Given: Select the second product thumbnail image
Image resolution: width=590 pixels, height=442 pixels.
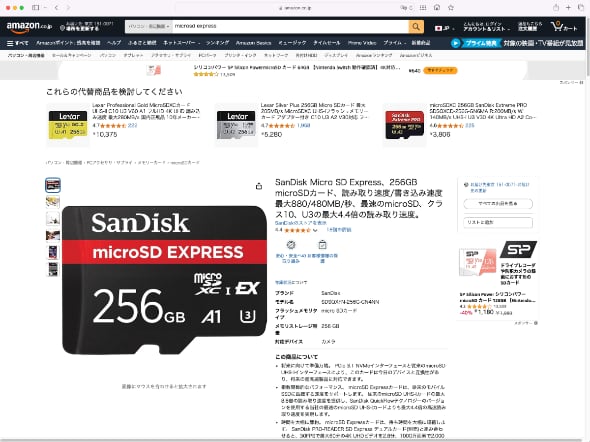Looking at the screenshot, I should point(53,202).
